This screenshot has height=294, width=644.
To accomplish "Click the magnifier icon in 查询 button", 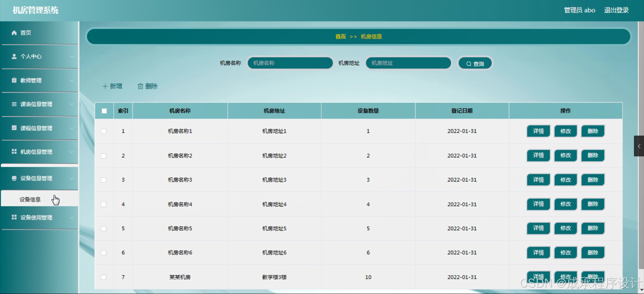I will pos(469,64).
